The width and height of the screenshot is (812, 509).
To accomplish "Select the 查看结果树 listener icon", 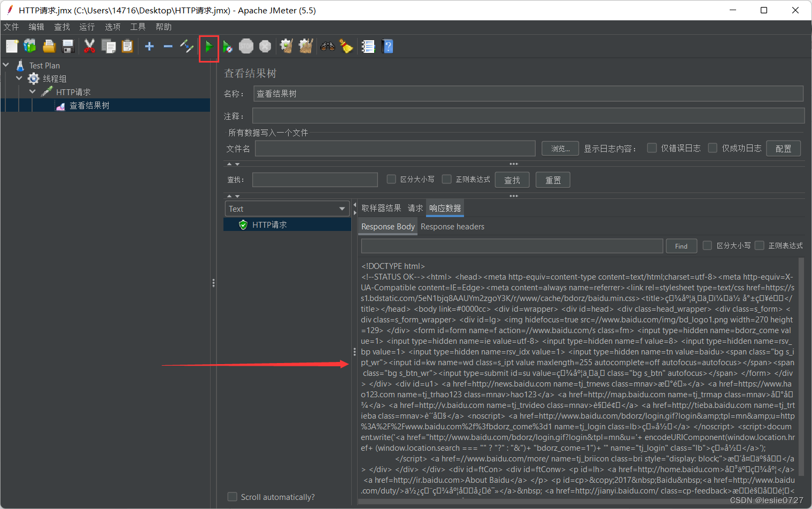I will click(x=60, y=106).
